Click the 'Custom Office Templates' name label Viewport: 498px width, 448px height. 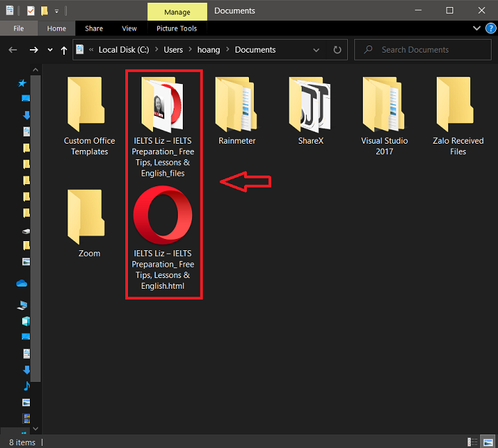(x=89, y=146)
